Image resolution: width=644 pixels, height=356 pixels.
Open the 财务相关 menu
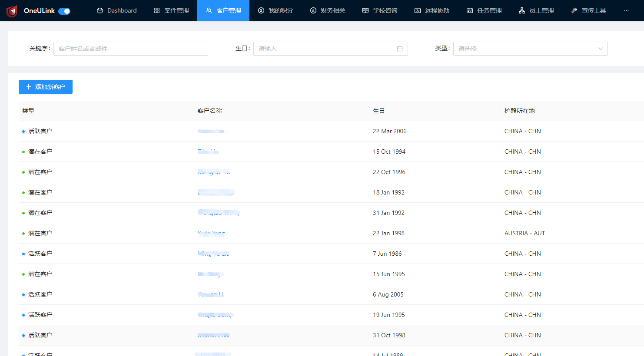(328, 10)
